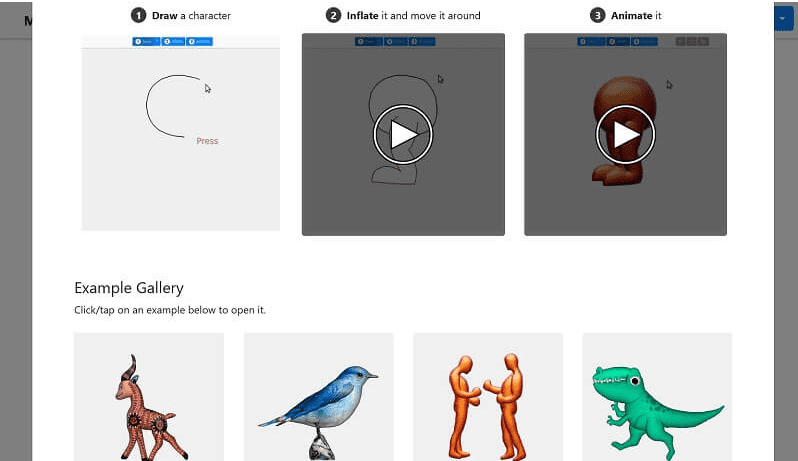Click the "Press" label in Draw preview
798x461 pixels.
pos(207,141)
